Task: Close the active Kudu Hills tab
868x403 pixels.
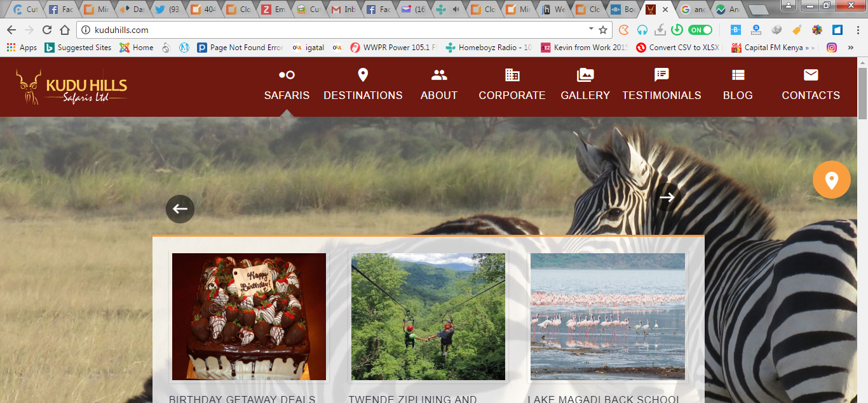Action: tap(665, 10)
